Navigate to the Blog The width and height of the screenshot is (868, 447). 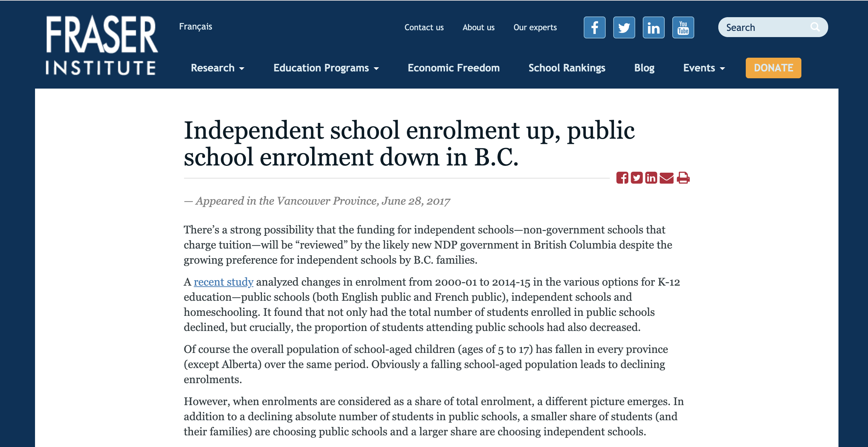click(x=644, y=68)
